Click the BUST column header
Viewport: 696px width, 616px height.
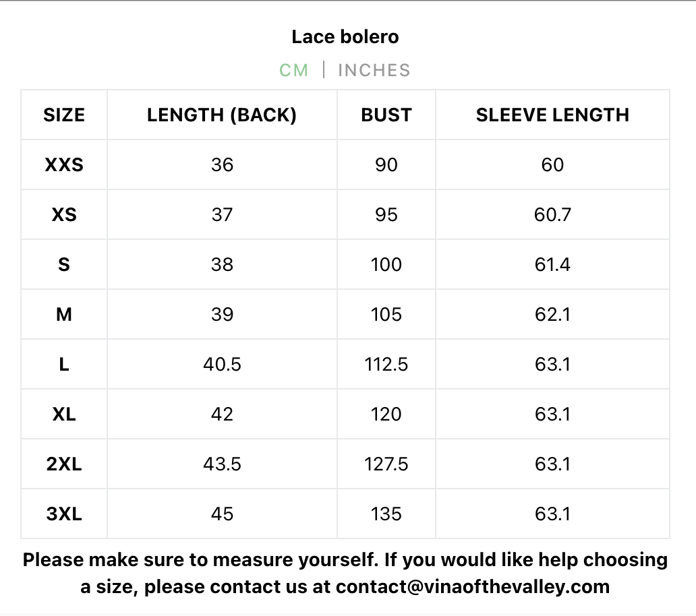[386, 115]
